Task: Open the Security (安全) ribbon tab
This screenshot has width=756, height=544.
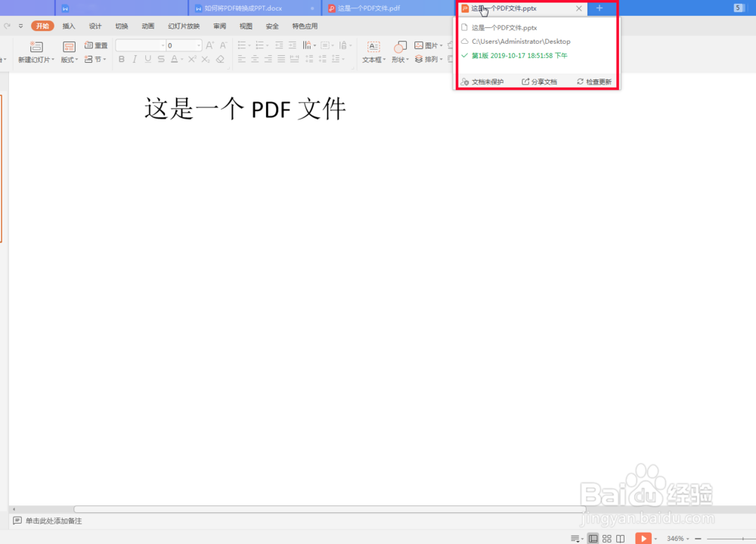Action: [272, 26]
